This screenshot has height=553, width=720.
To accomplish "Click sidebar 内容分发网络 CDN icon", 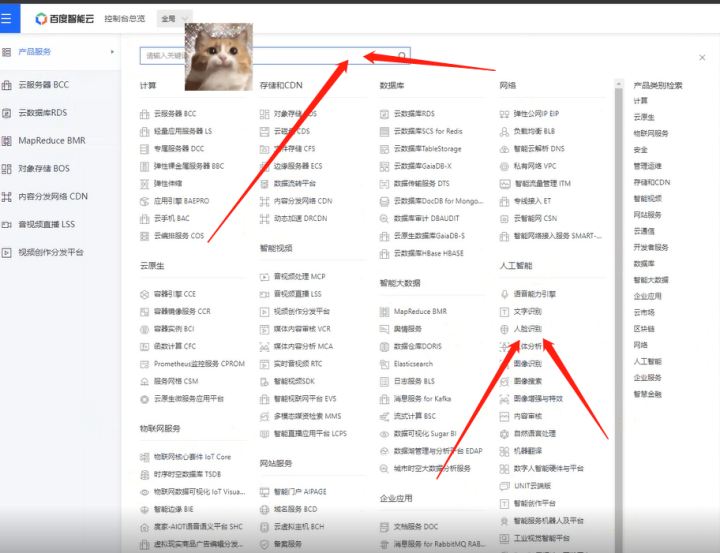I will click(x=6, y=197).
